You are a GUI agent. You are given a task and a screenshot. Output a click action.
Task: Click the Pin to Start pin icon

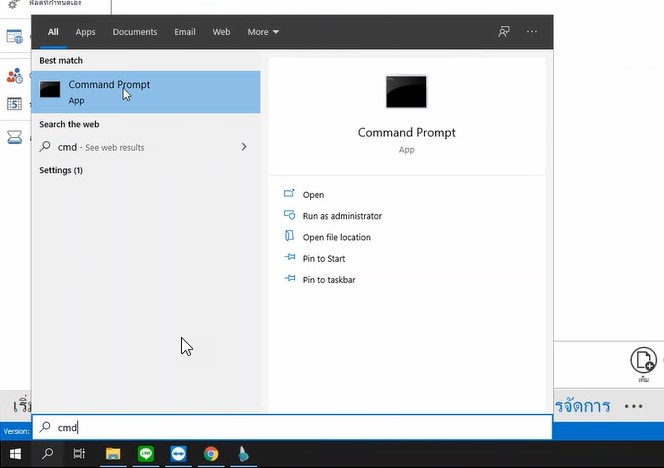[x=290, y=257]
